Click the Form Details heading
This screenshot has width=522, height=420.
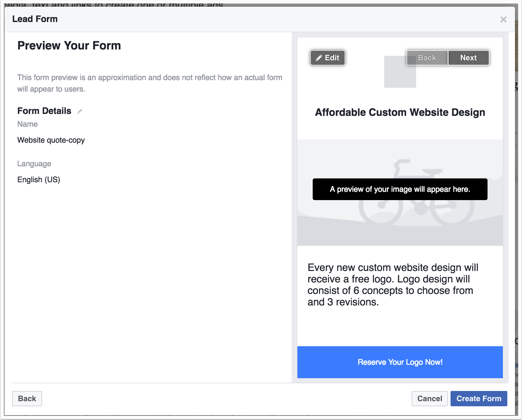tap(44, 111)
